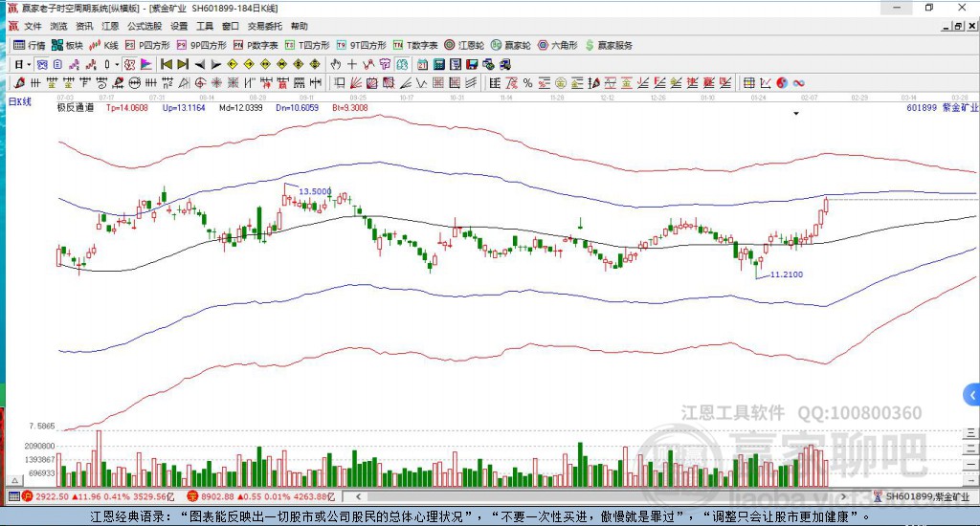980x526 pixels.
Task: Open the 设置 menu
Action: pyautogui.click(x=179, y=26)
